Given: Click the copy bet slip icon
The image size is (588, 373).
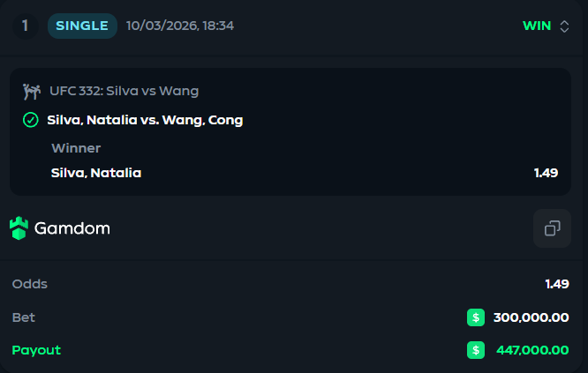Looking at the screenshot, I should (x=552, y=228).
